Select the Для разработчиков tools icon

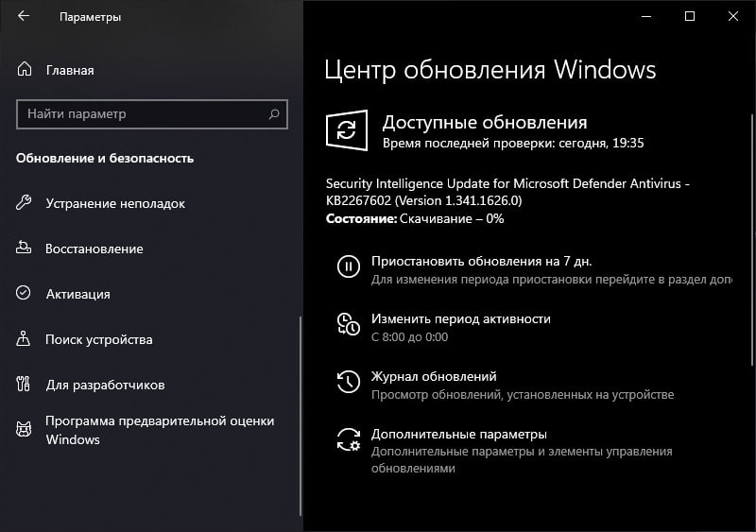point(23,384)
